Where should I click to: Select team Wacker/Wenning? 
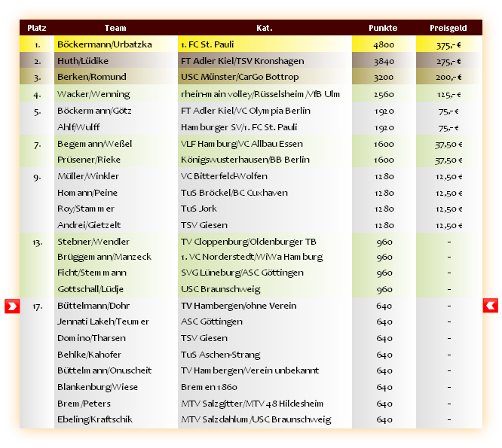click(x=93, y=94)
